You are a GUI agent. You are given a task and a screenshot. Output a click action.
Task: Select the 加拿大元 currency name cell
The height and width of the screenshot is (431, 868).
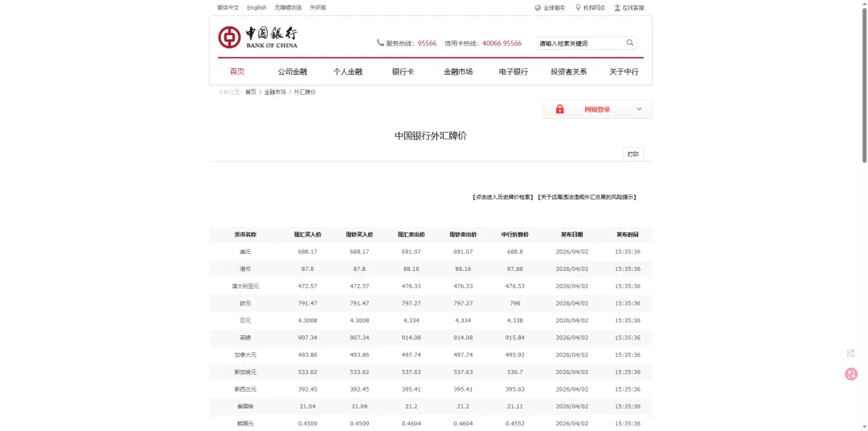pos(245,355)
